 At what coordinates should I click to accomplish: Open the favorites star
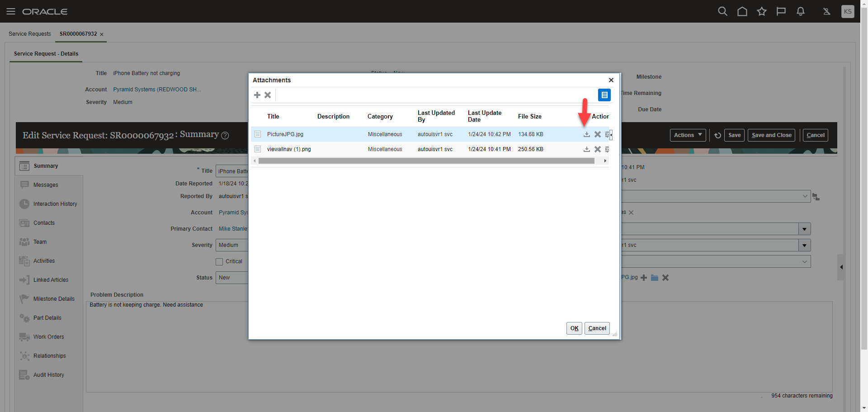pos(761,11)
